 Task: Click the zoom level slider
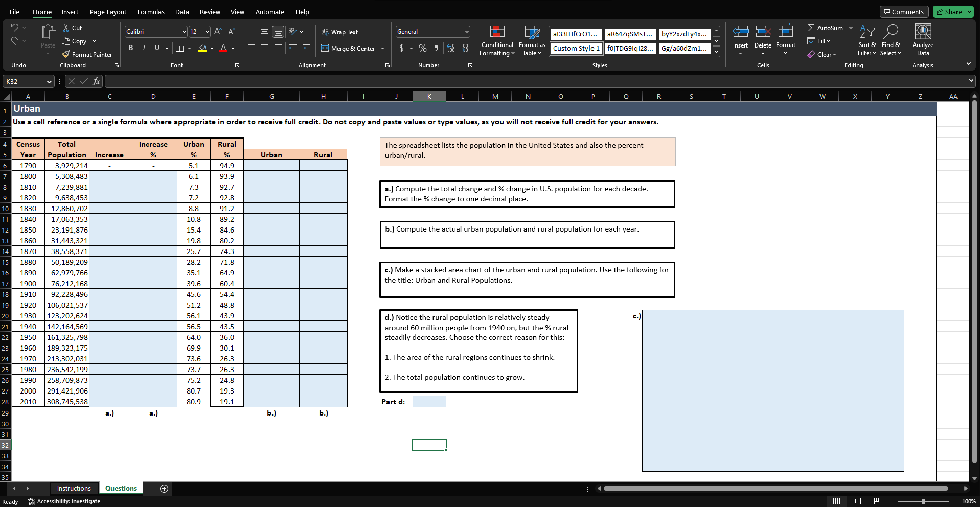pyautogui.click(x=923, y=501)
